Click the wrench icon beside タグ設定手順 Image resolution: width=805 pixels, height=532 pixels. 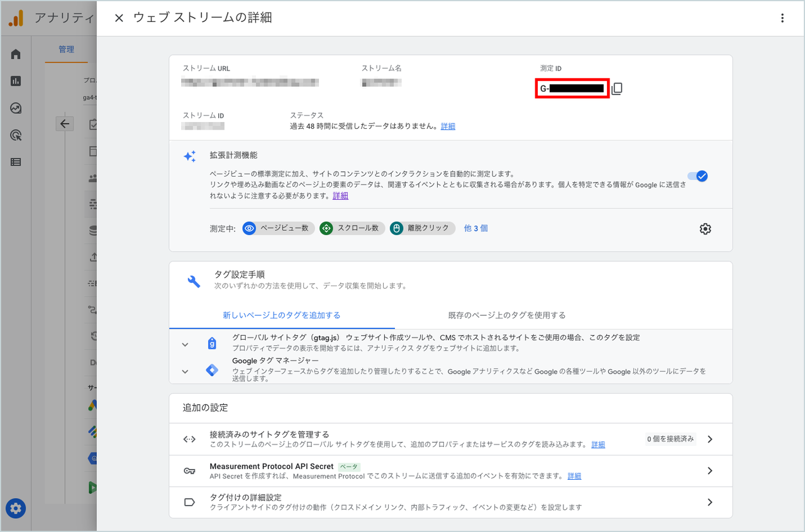194,281
